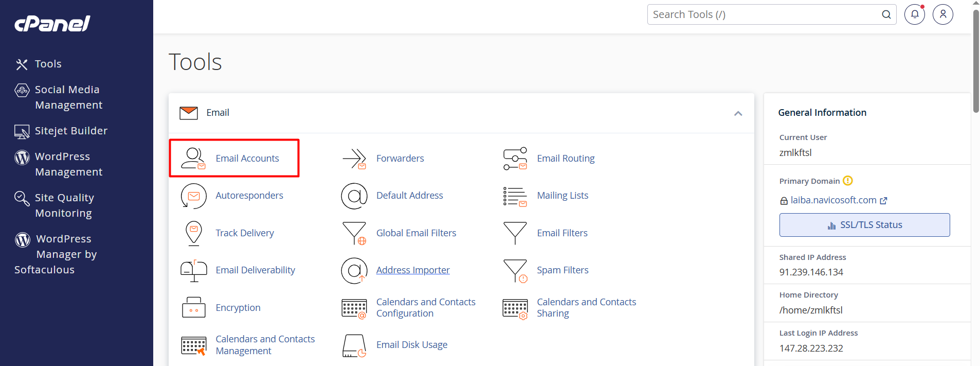
Task: Click the Email Accounts icon
Action: point(193,159)
